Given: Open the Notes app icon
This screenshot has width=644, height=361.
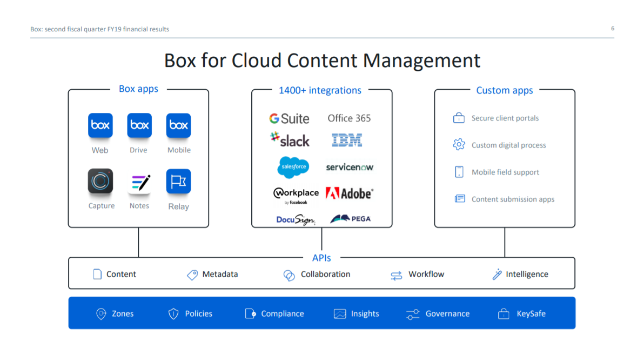Looking at the screenshot, I should coord(139,183).
